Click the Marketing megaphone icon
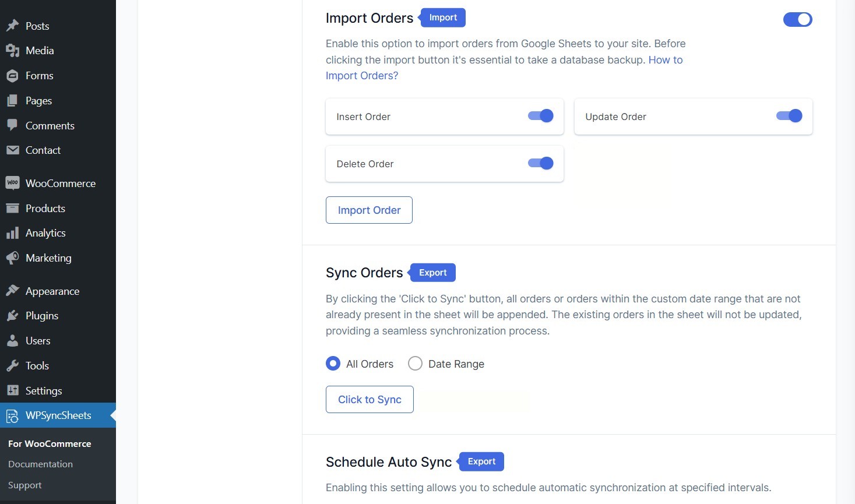Viewport: 855px width, 504px height. pyautogui.click(x=12, y=258)
